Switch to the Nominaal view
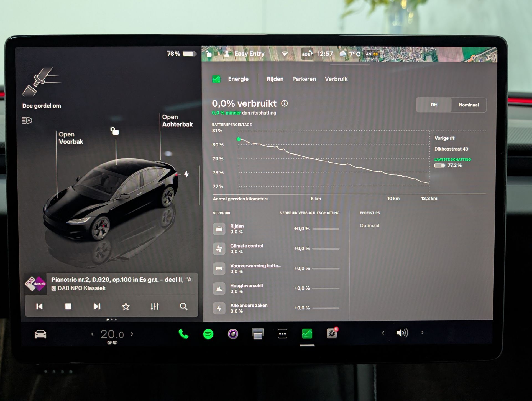Screen dimensions: 532x401 (469, 105)
